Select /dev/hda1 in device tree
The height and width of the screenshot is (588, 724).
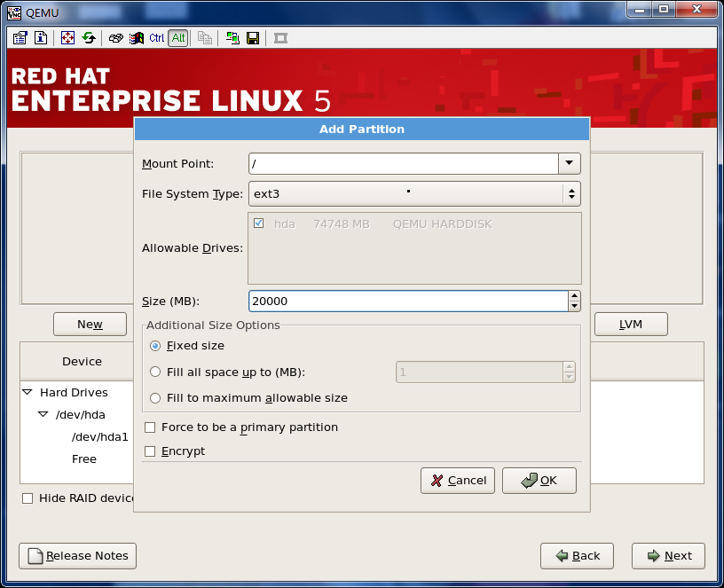[100, 436]
